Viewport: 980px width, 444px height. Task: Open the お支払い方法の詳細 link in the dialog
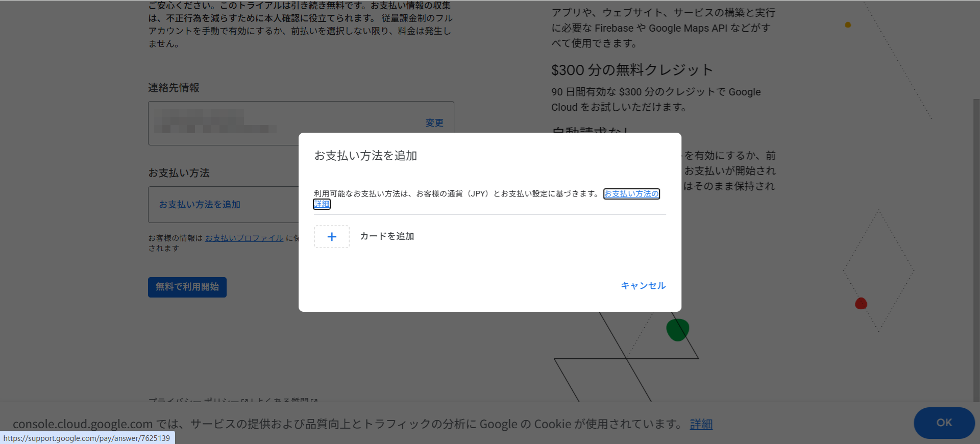[x=631, y=194]
